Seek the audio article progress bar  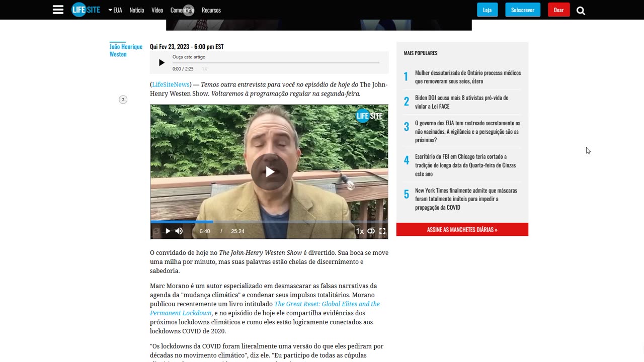[276, 62]
